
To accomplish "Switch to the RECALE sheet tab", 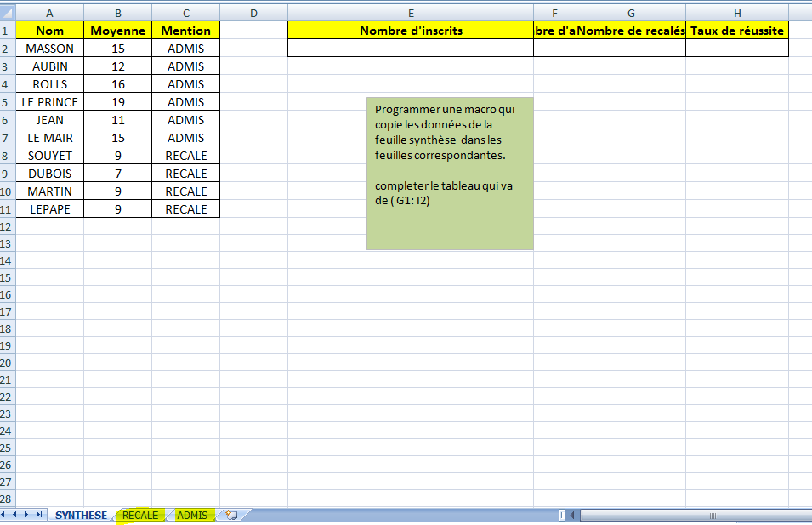I will pos(139,515).
